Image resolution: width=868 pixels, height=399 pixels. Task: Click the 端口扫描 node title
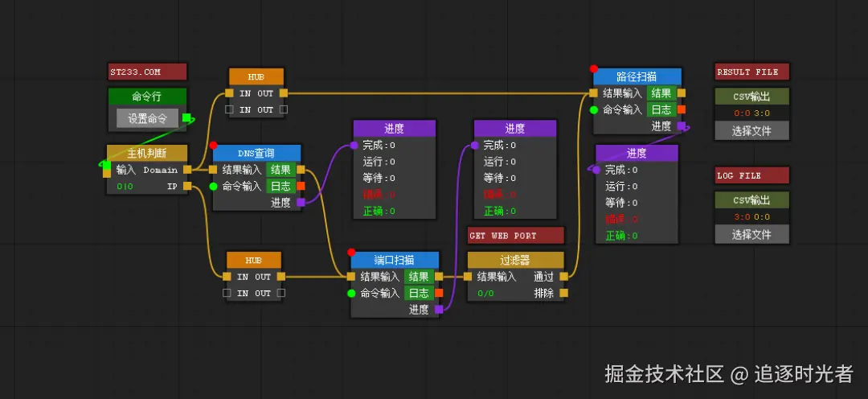(395, 261)
